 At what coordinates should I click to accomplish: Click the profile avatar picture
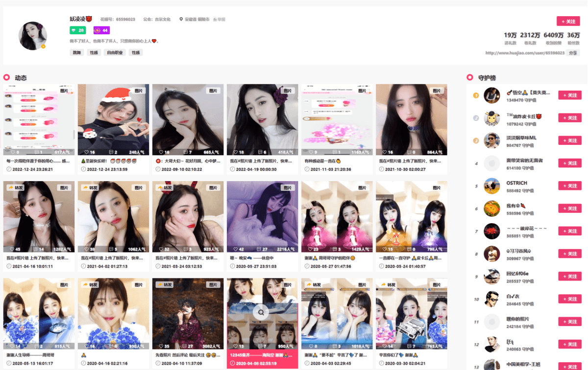point(33,36)
